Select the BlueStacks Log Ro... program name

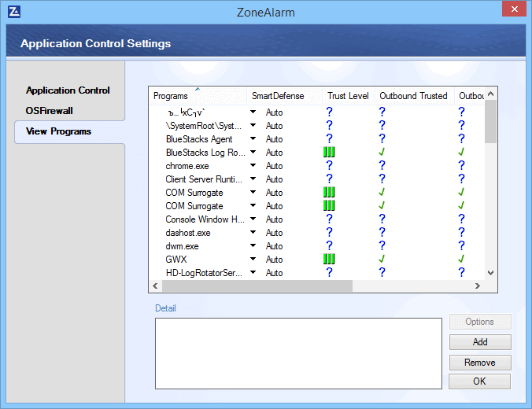click(x=205, y=153)
